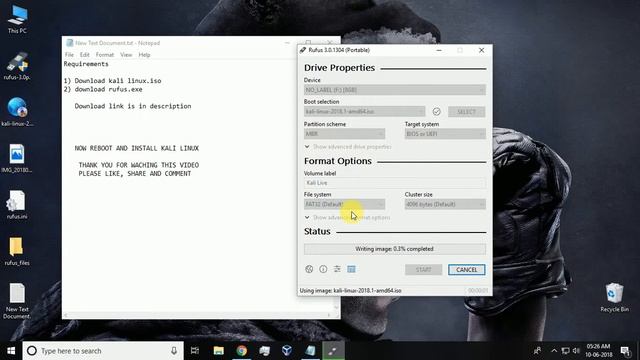Click the greyed START button

pyautogui.click(x=423, y=270)
